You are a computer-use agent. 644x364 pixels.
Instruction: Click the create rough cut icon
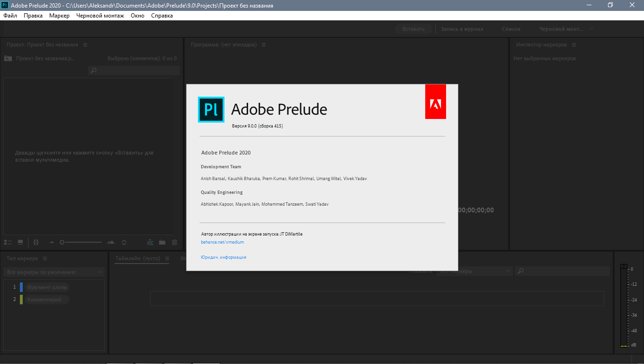pos(150,242)
